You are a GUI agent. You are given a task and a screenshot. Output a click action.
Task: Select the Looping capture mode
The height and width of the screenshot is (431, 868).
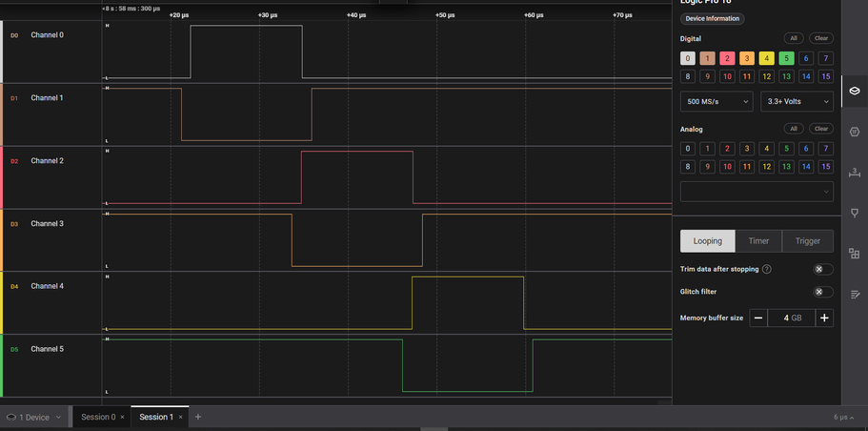point(708,241)
